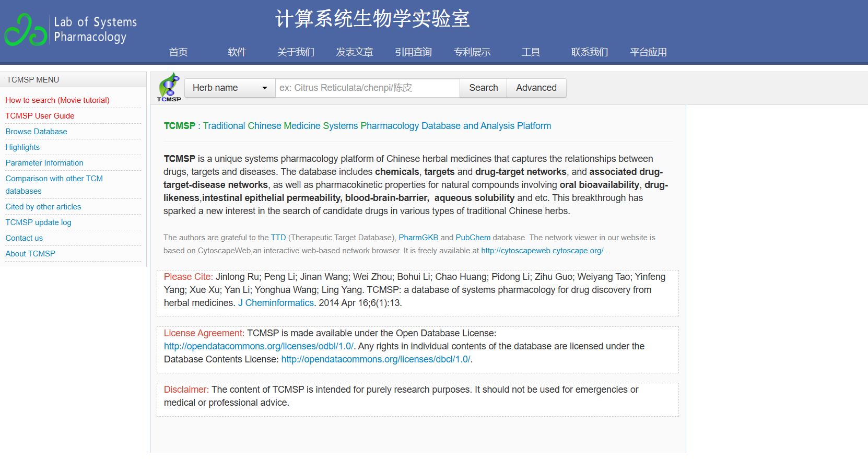Open Parameter Information page
The width and height of the screenshot is (868, 459).
pyautogui.click(x=44, y=163)
